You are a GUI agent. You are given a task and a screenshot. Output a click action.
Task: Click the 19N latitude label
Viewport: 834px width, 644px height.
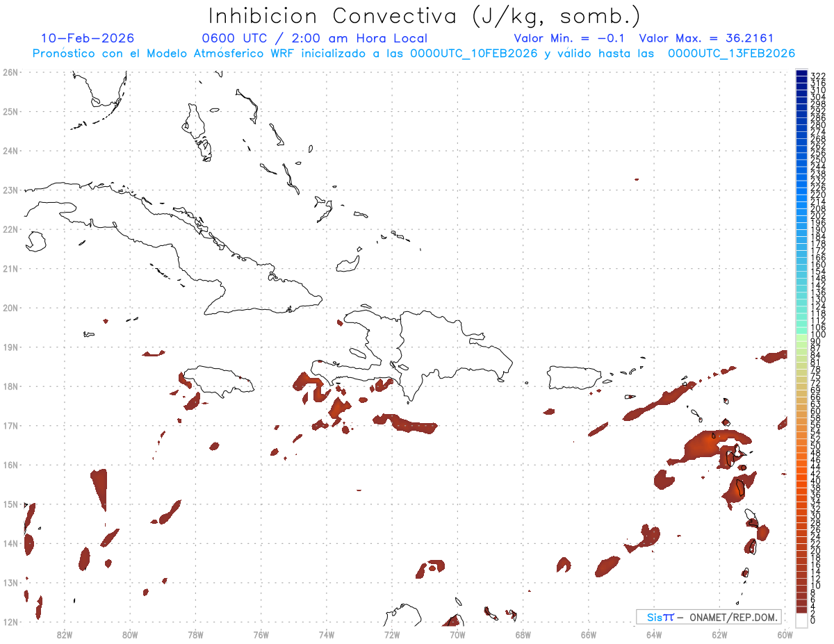[10, 347]
